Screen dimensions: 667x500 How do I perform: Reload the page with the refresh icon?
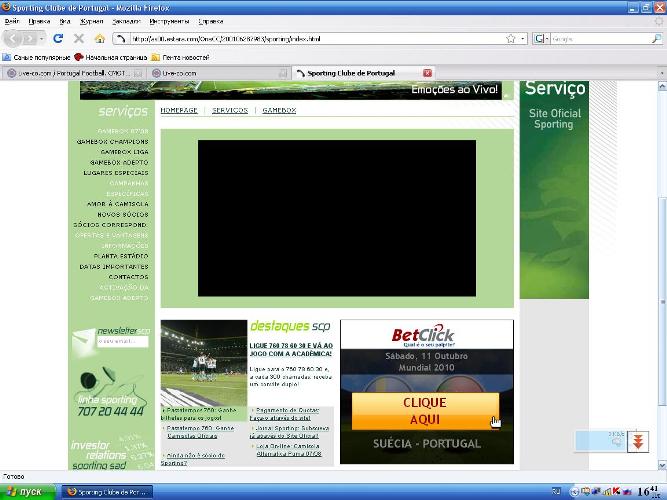pos(58,38)
